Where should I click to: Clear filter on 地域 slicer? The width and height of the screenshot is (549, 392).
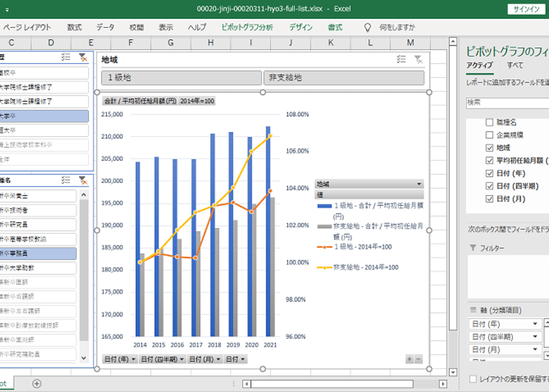click(418, 59)
